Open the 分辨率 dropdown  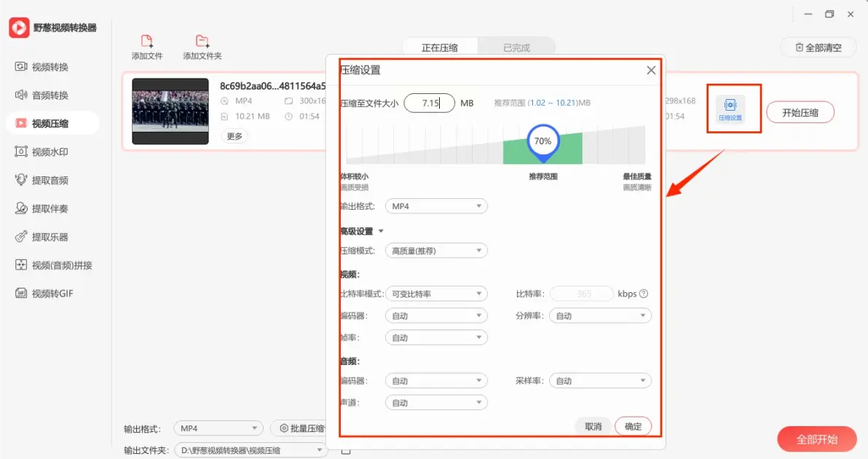tap(600, 315)
